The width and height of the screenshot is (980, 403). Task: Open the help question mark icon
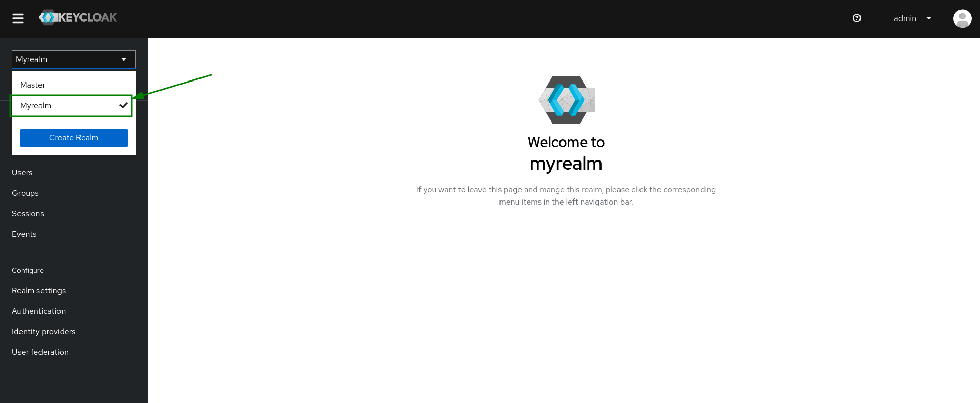tap(856, 18)
